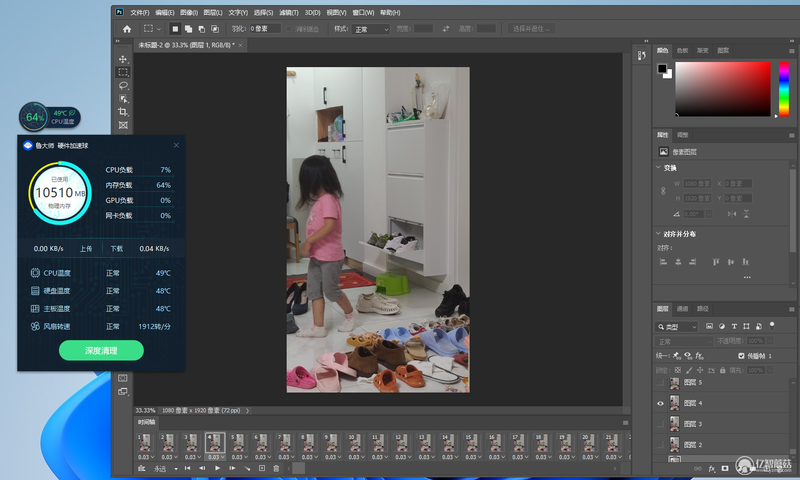This screenshot has width=800, height=480.
Task: Open the History panel icon in collapsed dock
Action: (641, 55)
